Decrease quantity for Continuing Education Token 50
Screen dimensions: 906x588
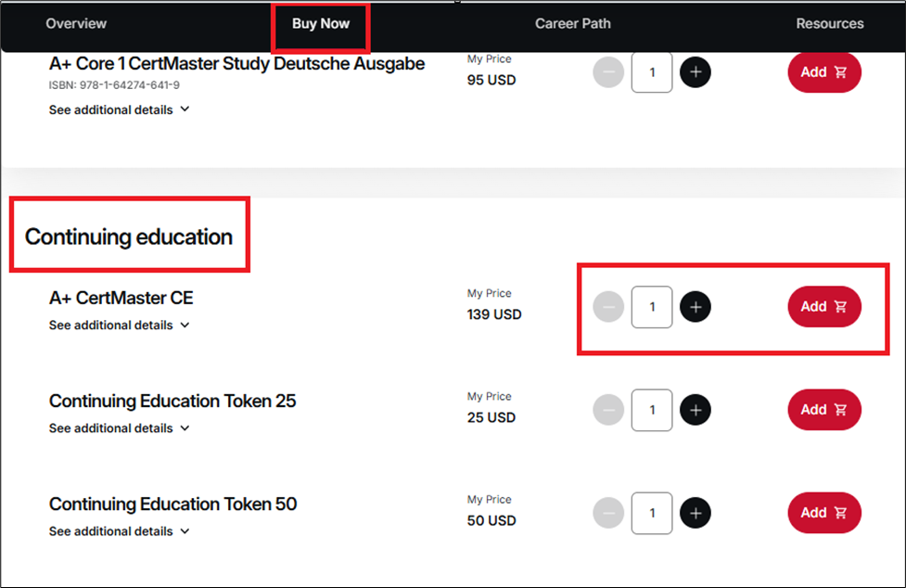coord(608,513)
